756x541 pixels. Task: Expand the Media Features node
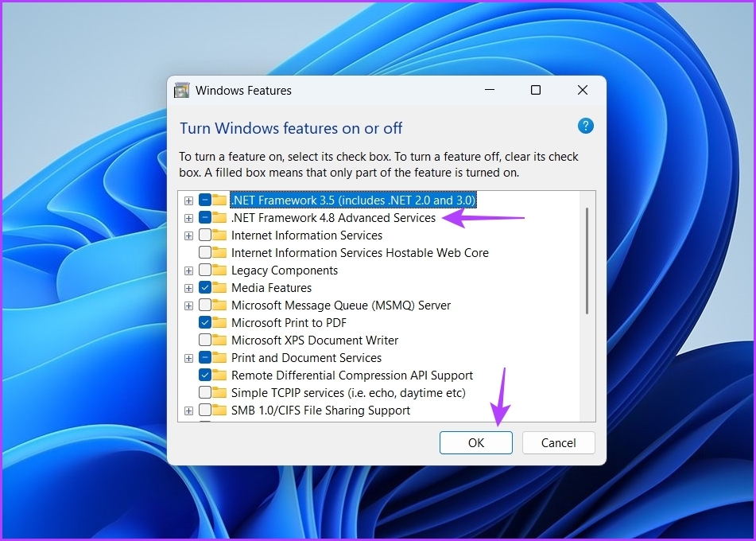[x=188, y=288]
